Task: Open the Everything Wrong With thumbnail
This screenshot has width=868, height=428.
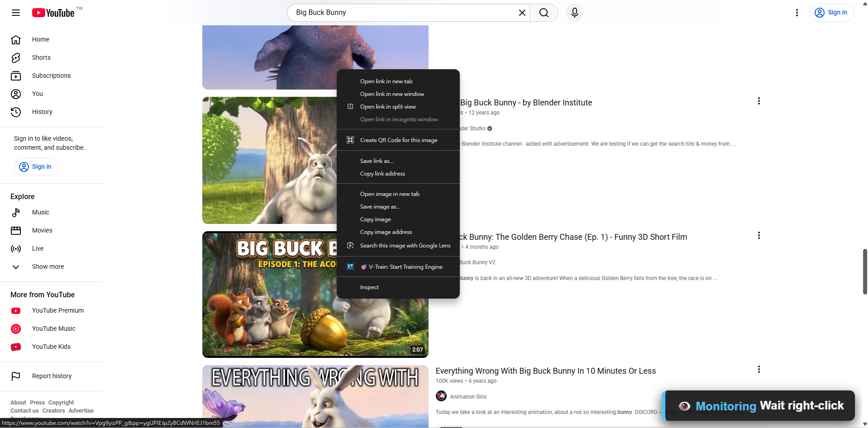Action: (315, 396)
